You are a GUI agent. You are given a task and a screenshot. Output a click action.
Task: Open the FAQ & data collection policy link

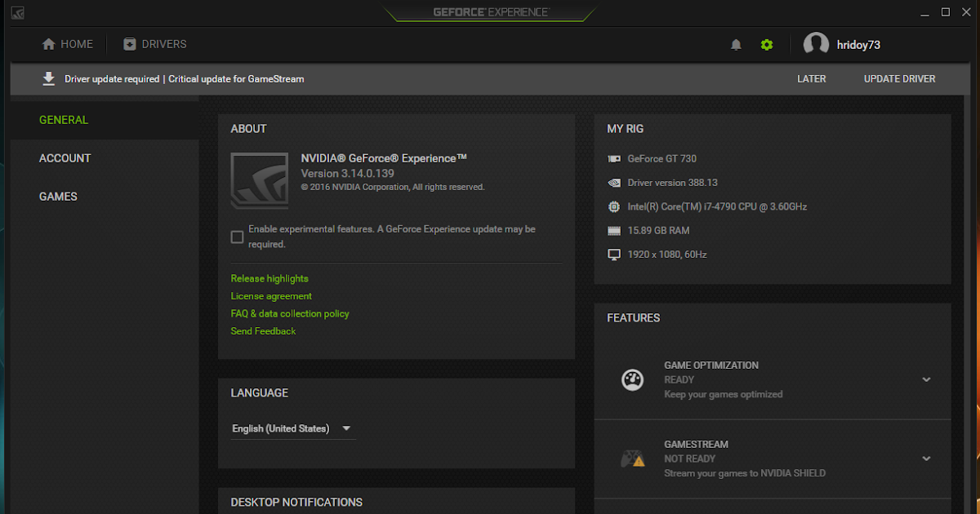click(290, 313)
